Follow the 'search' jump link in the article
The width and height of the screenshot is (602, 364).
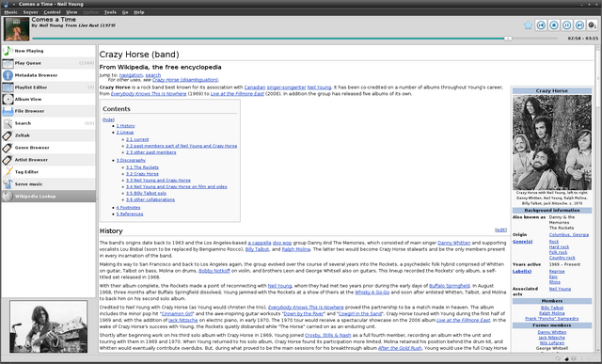pyautogui.click(x=153, y=75)
